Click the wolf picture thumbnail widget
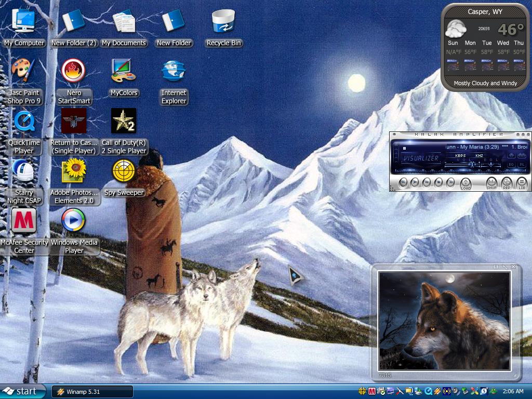532x399 pixels. 444,321
